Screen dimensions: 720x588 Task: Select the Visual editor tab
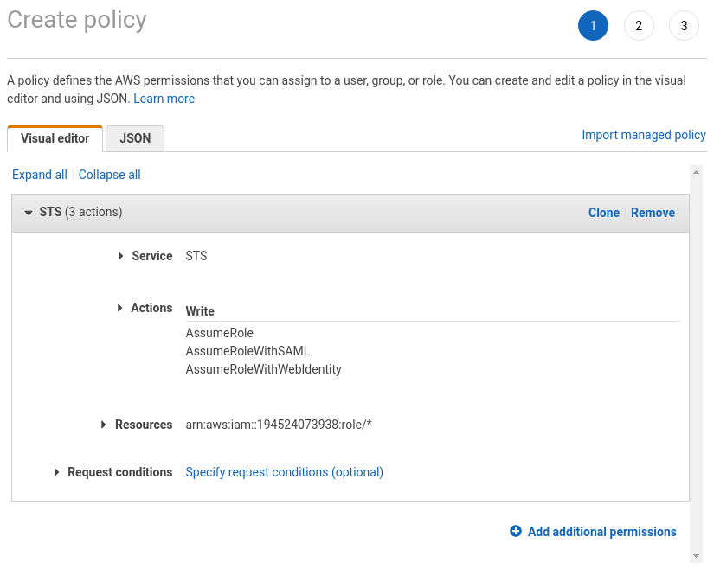tap(55, 138)
